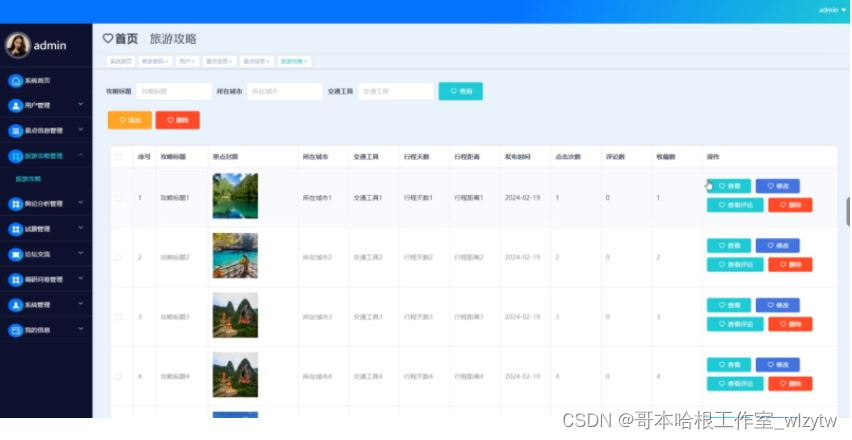Click the 交通工具 search input field

396,91
